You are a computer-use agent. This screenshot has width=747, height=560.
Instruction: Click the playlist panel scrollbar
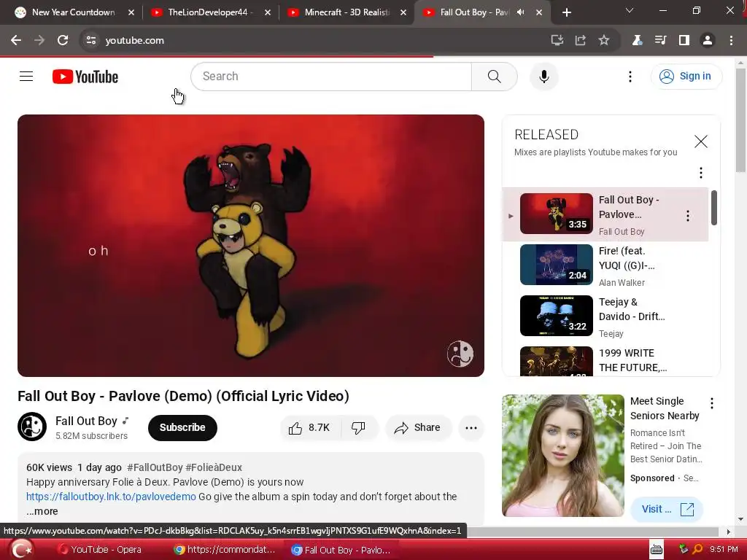pos(714,208)
